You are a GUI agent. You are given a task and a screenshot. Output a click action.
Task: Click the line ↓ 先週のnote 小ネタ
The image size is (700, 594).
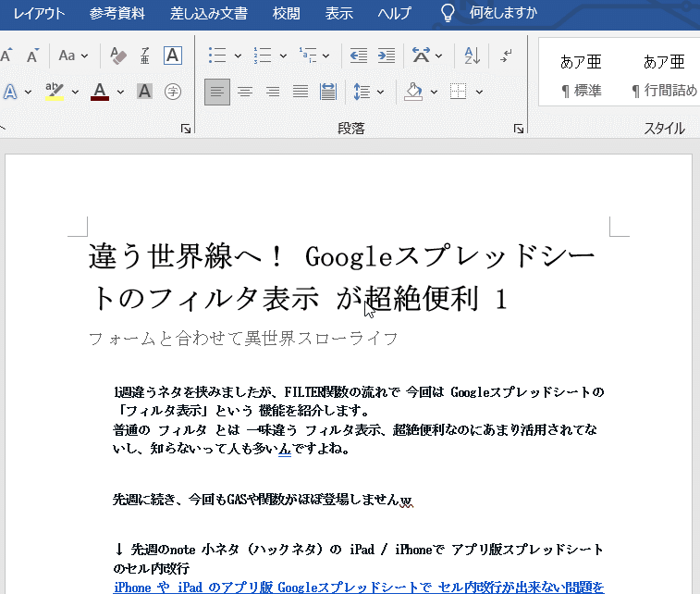(x=359, y=550)
